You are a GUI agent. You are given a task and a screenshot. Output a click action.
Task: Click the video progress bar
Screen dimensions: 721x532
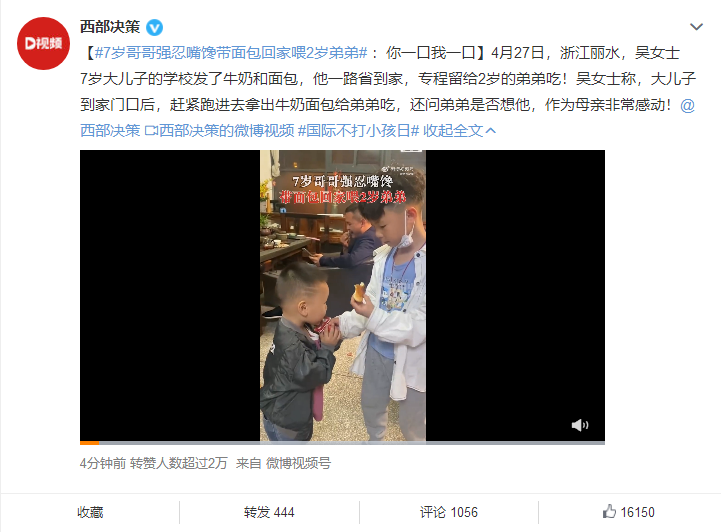[x=342, y=443]
